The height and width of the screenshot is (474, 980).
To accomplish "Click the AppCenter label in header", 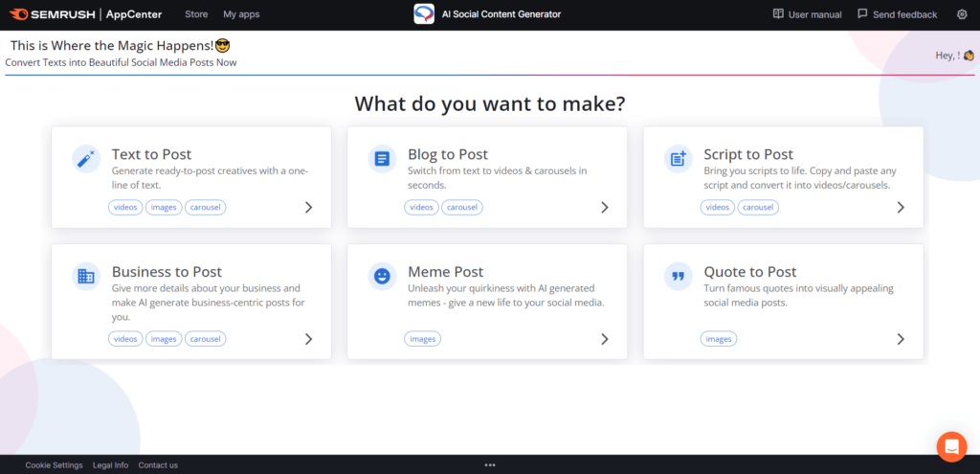I will point(136,13).
